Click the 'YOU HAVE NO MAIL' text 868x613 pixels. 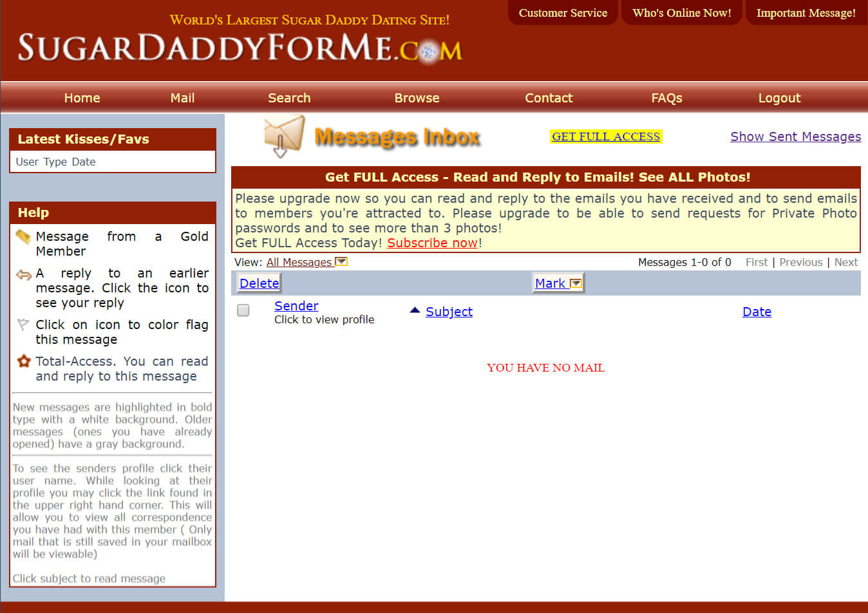(x=545, y=368)
